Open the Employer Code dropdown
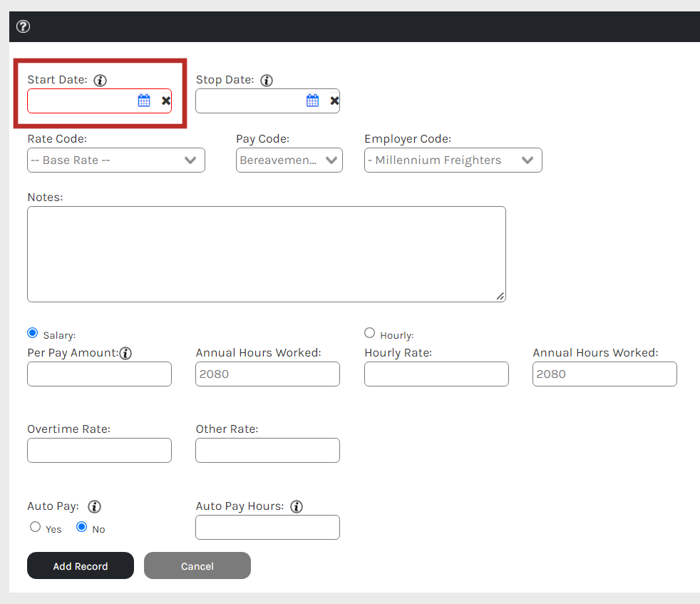700x604 pixels. click(453, 160)
